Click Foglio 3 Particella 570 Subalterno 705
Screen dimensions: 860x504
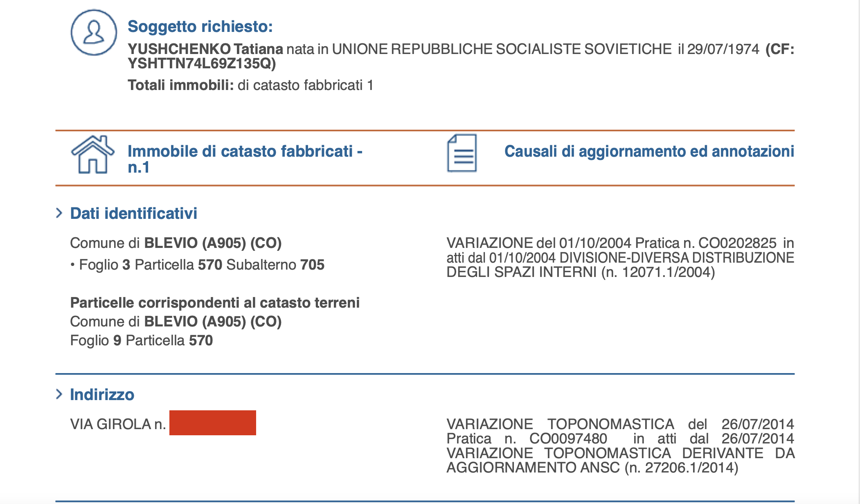point(201,265)
